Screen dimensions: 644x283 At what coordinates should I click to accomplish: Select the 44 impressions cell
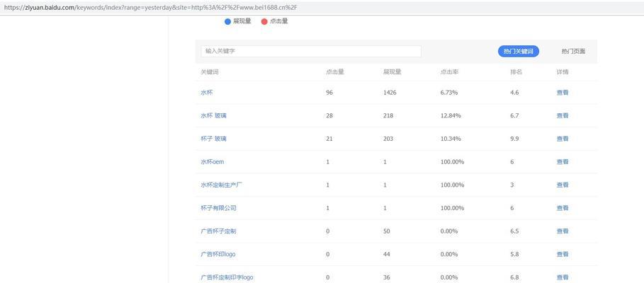[x=387, y=254]
